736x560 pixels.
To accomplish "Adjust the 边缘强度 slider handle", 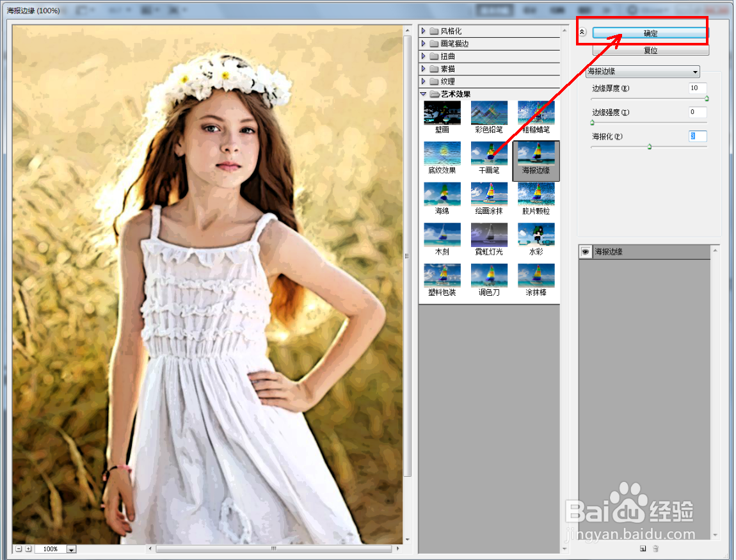I will (x=593, y=123).
